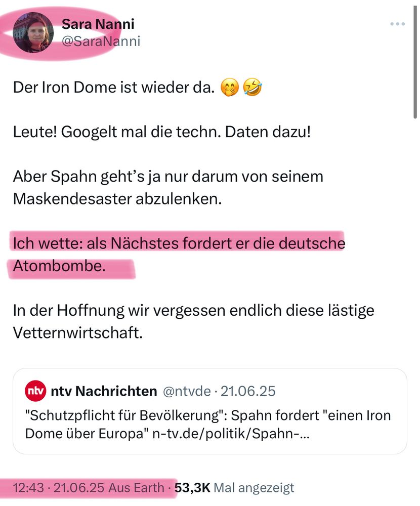Click the "Aus Earth" location label
Viewport: 420px width, 506px height.
(x=136, y=487)
